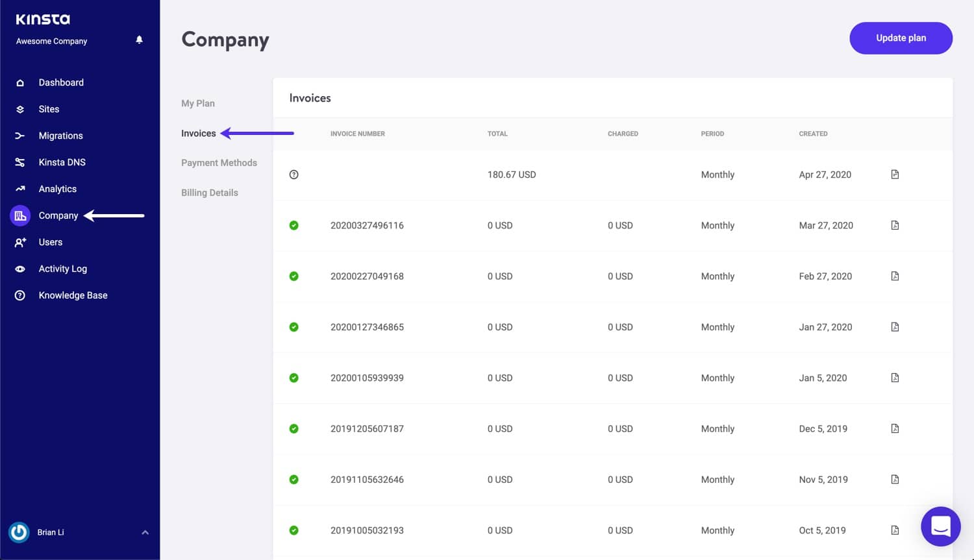The width and height of the screenshot is (974, 560).
Task: Download the Mar 27, 2020 invoice PDF
Action: [x=895, y=225]
